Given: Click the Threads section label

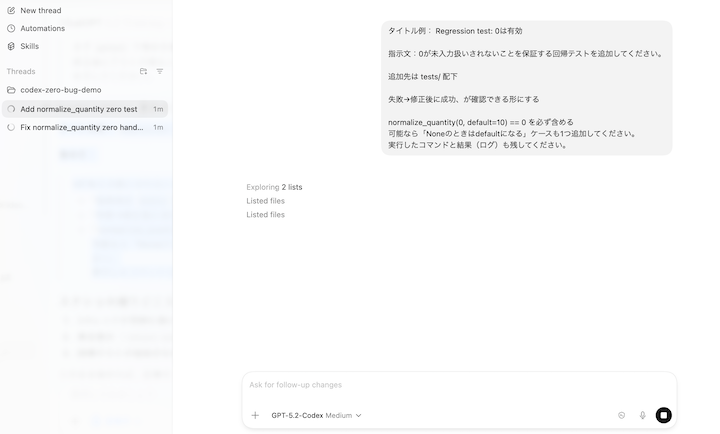Looking at the screenshot, I should (21, 71).
